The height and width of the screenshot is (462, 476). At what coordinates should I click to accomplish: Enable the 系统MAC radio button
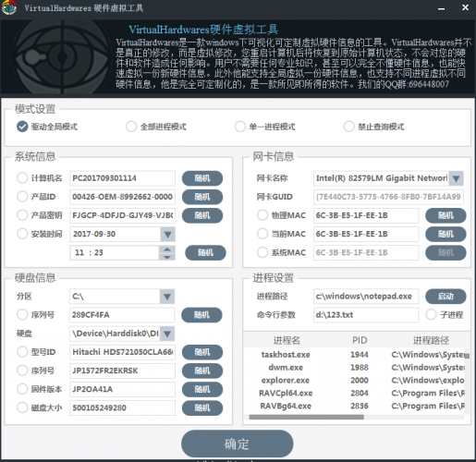pyautogui.click(x=262, y=252)
